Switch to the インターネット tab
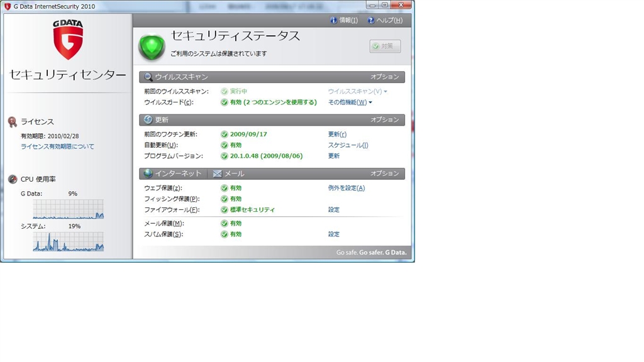 coord(173,173)
